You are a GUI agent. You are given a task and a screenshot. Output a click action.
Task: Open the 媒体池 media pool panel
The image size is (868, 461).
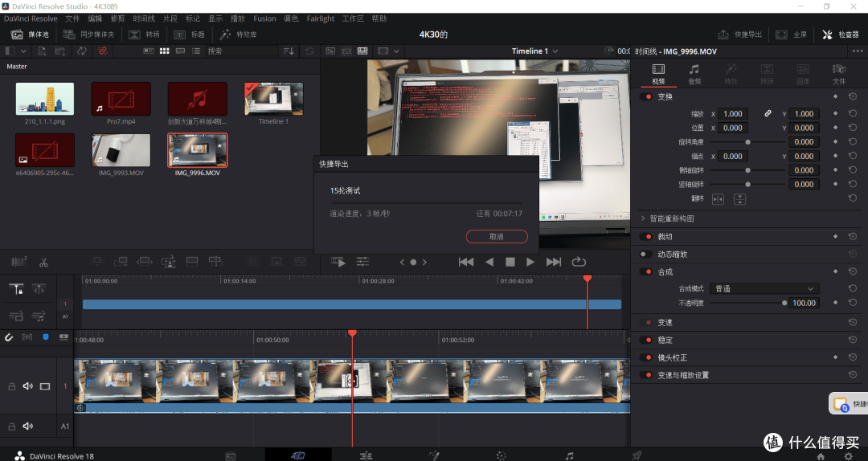(x=30, y=35)
